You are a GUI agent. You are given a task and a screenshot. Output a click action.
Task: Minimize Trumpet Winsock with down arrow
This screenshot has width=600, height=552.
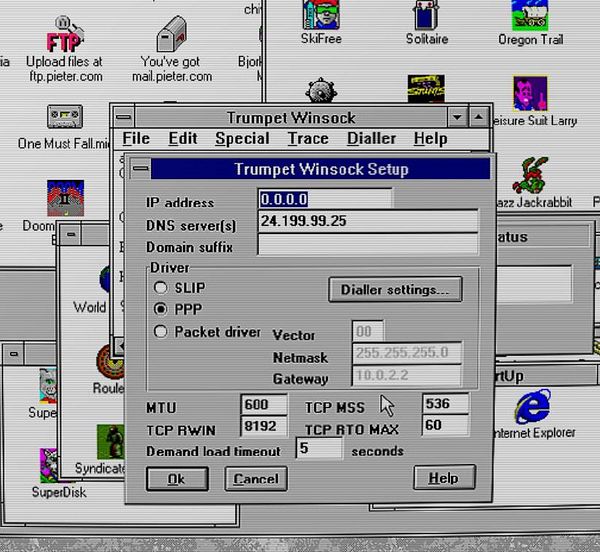tap(457, 117)
